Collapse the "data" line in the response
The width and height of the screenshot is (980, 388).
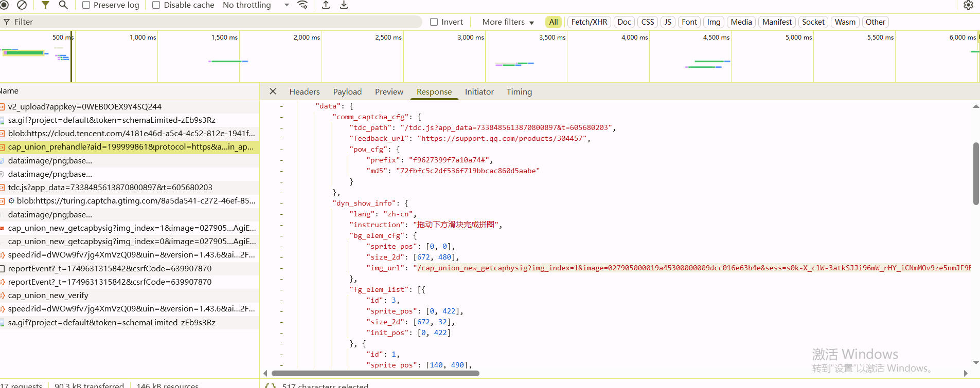(281, 106)
